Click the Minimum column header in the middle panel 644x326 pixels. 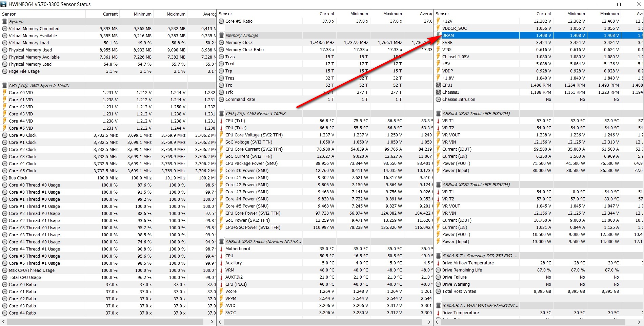353,14
